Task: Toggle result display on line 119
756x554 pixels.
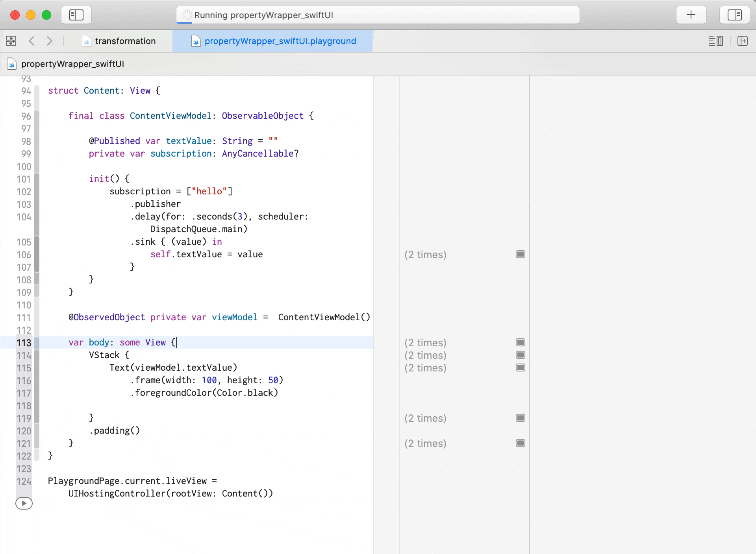Action: click(x=520, y=417)
